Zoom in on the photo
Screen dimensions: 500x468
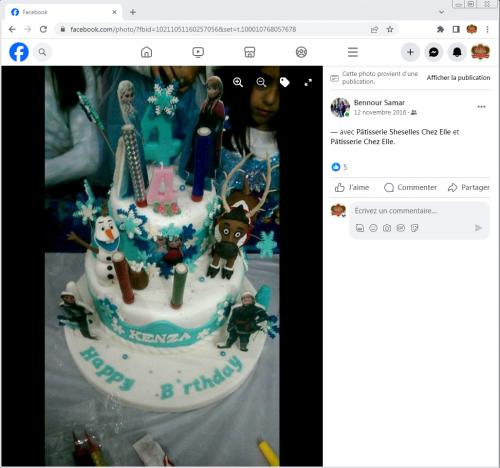[x=238, y=82]
